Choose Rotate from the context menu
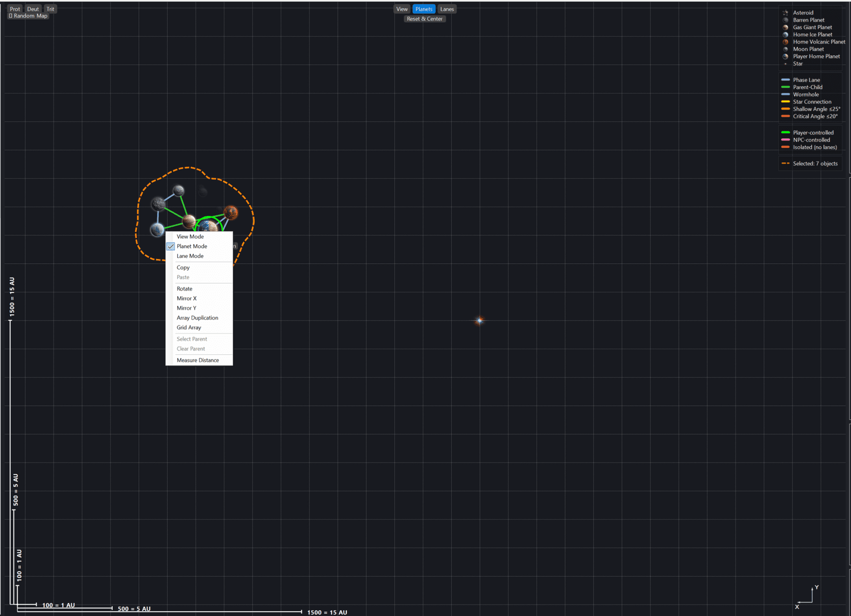 click(x=199, y=289)
